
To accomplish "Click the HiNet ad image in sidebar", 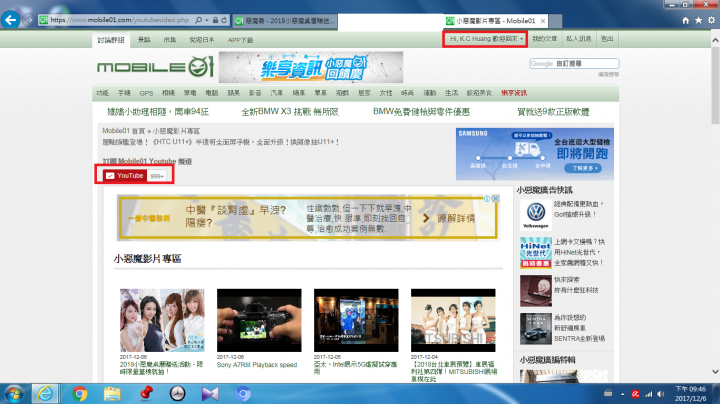I will tap(535, 252).
